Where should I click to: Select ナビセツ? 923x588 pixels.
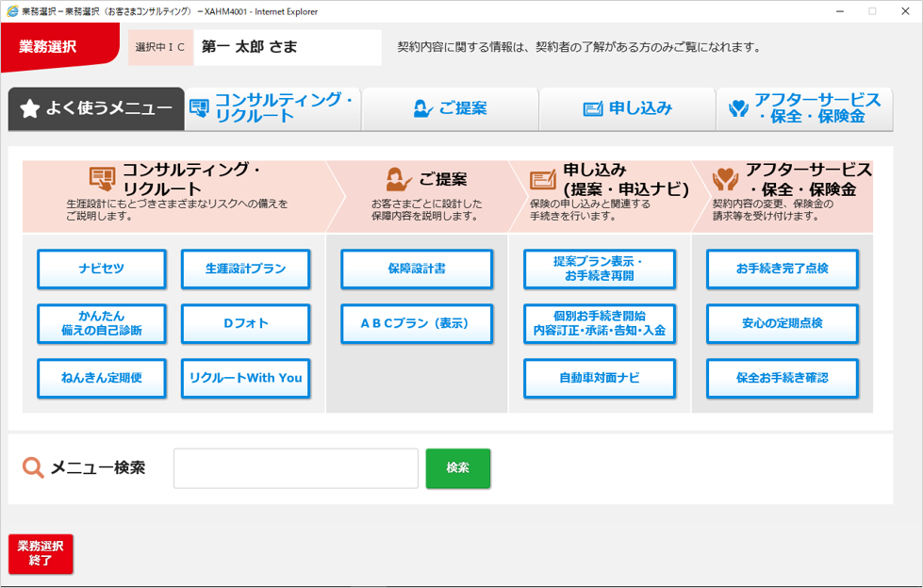tap(101, 269)
